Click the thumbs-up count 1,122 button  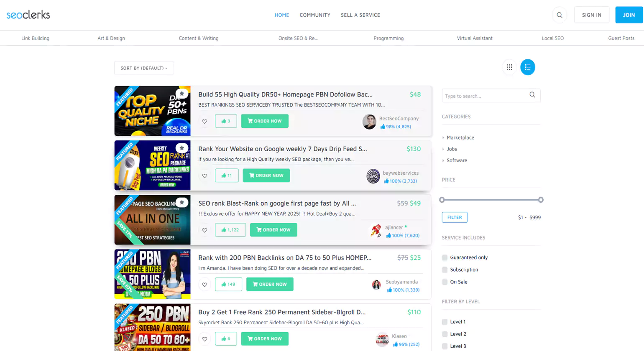point(230,230)
